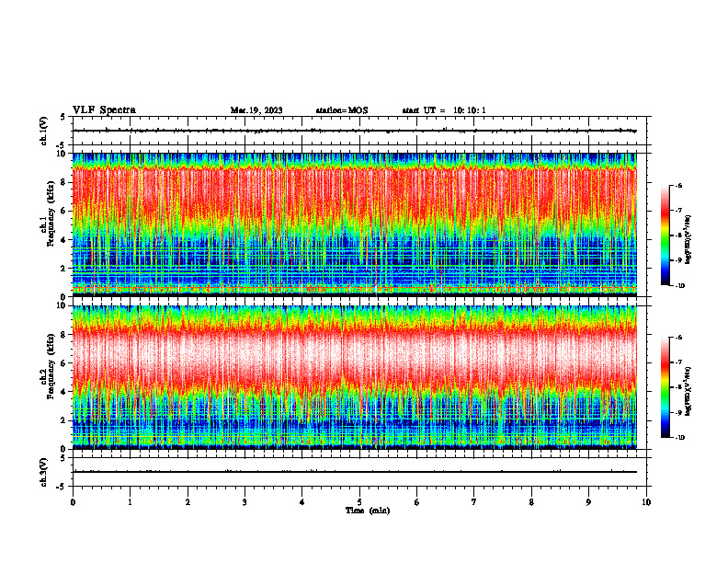Click the ch.1 color bar log(PSD) unit label

[689, 239]
